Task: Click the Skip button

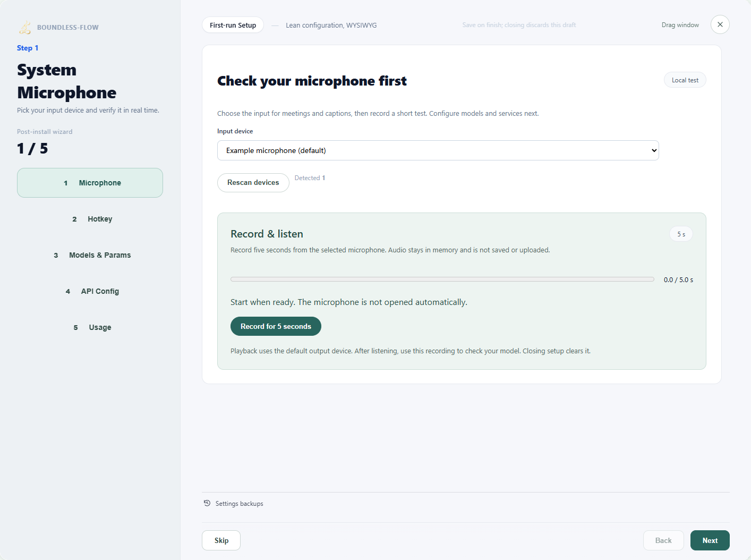Action: (221, 540)
